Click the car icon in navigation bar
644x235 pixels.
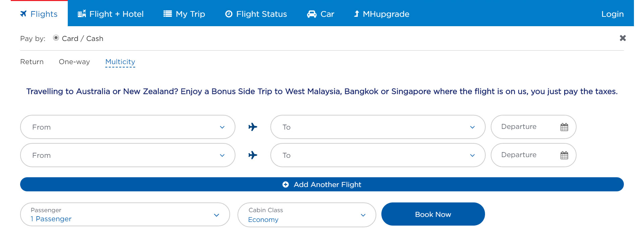pyautogui.click(x=312, y=14)
